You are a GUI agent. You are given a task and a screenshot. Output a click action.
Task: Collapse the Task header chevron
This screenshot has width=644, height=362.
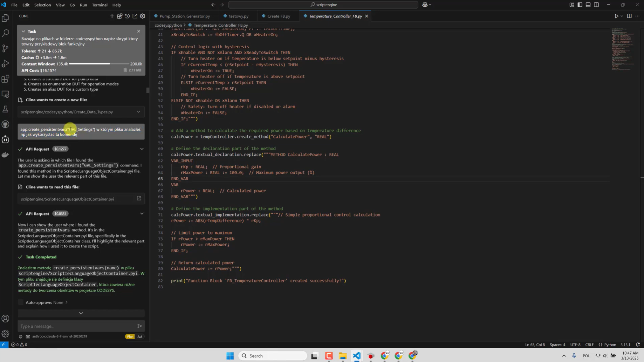tap(23, 31)
